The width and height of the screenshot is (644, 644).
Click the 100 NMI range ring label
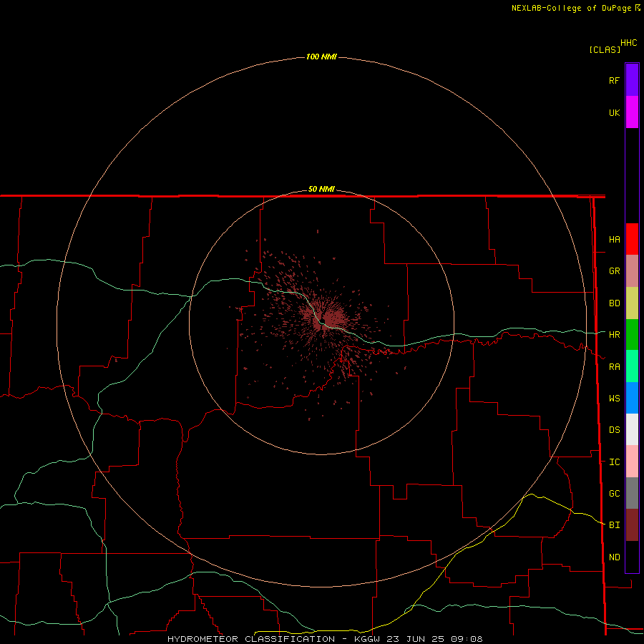pos(321,57)
